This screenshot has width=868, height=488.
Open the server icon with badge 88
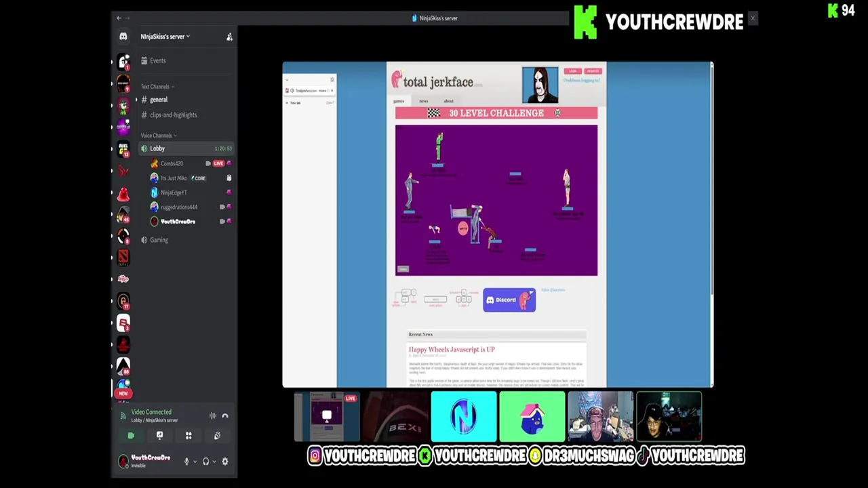pyautogui.click(x=123, y=366)
